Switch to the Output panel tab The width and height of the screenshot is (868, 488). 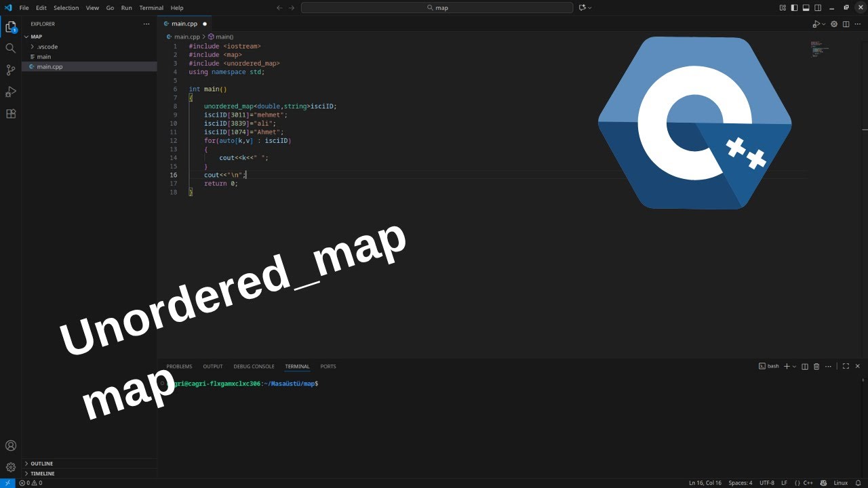coord(213,366)
